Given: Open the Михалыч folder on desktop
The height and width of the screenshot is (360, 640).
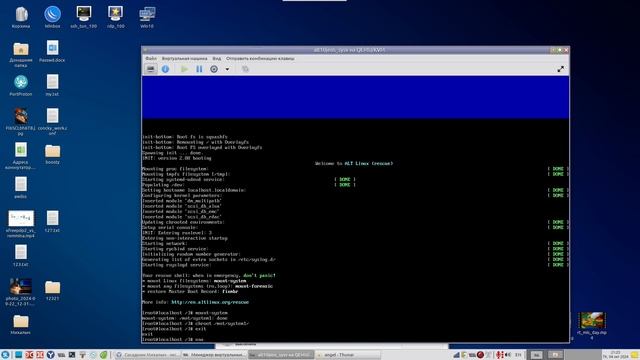Looking at the screenshot, I should pos(21,324).
